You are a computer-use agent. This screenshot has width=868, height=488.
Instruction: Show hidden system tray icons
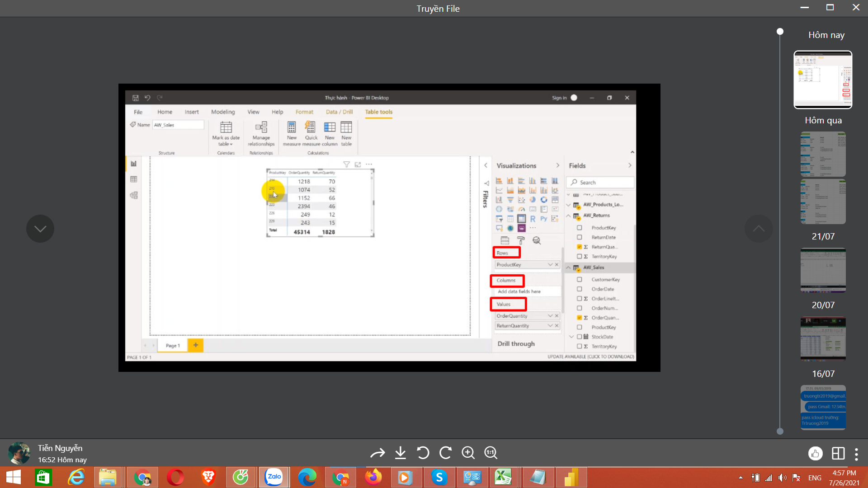coord(740,478)
